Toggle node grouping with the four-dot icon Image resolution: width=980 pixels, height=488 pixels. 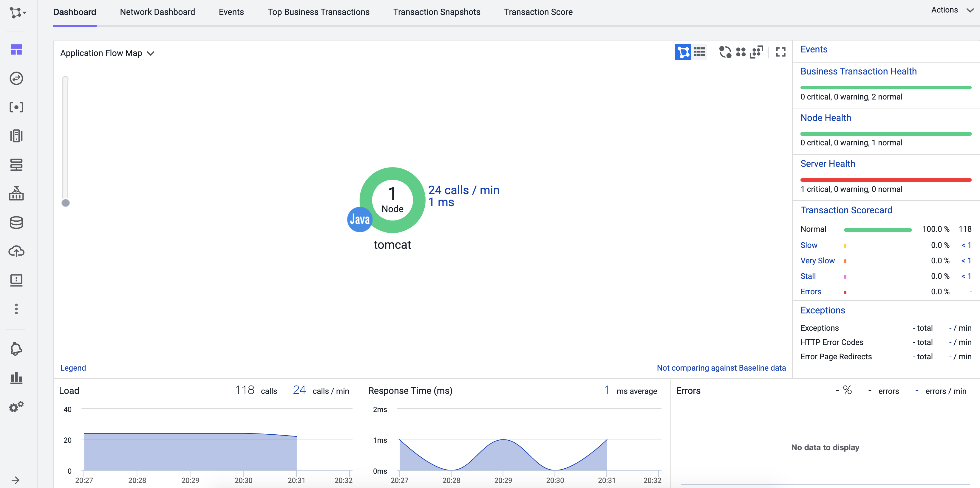tap(741, 52)
